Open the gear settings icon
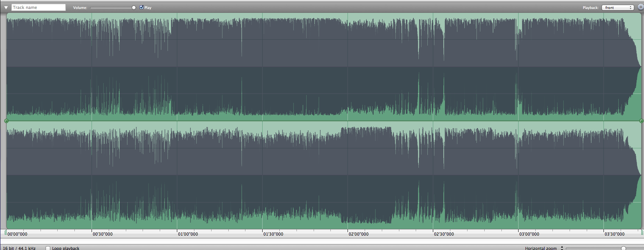 640,7
